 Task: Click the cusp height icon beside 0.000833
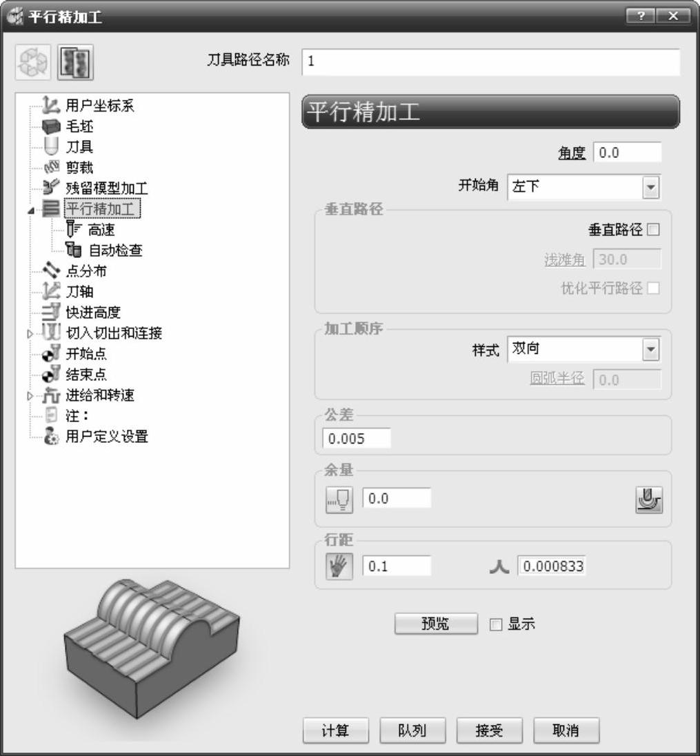click(499, 566)
